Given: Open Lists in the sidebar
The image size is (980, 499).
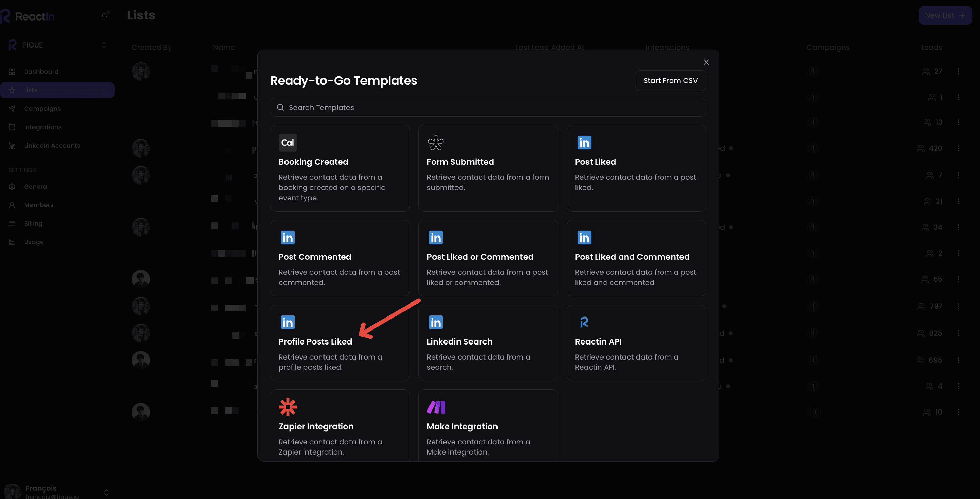Looking at the screenshot, I should click(x=57, y=90).
